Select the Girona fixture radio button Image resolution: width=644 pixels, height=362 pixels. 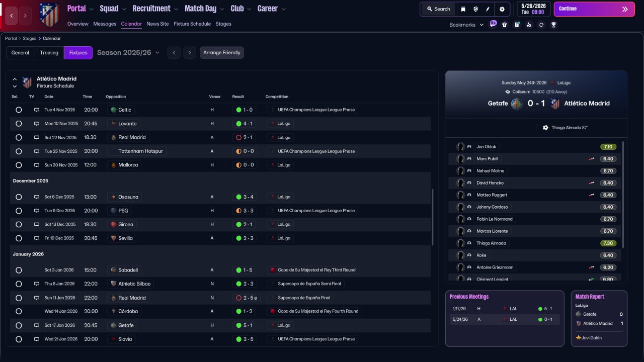click(19, 225)
